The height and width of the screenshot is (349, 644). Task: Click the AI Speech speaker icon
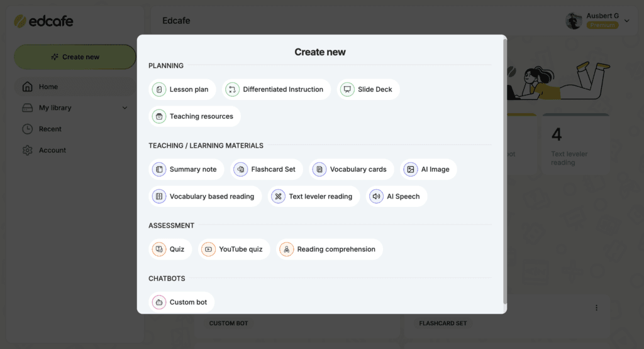point(376,197)
